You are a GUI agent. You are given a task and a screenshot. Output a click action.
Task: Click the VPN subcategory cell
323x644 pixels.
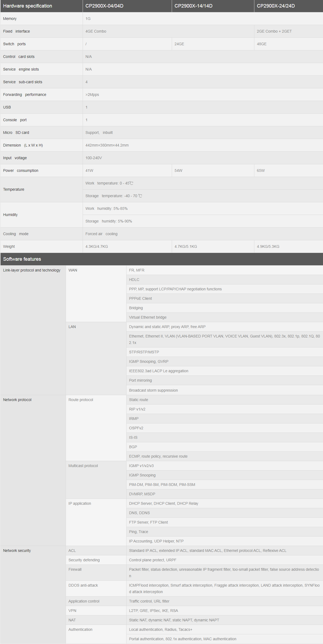(x=96, y=611)
